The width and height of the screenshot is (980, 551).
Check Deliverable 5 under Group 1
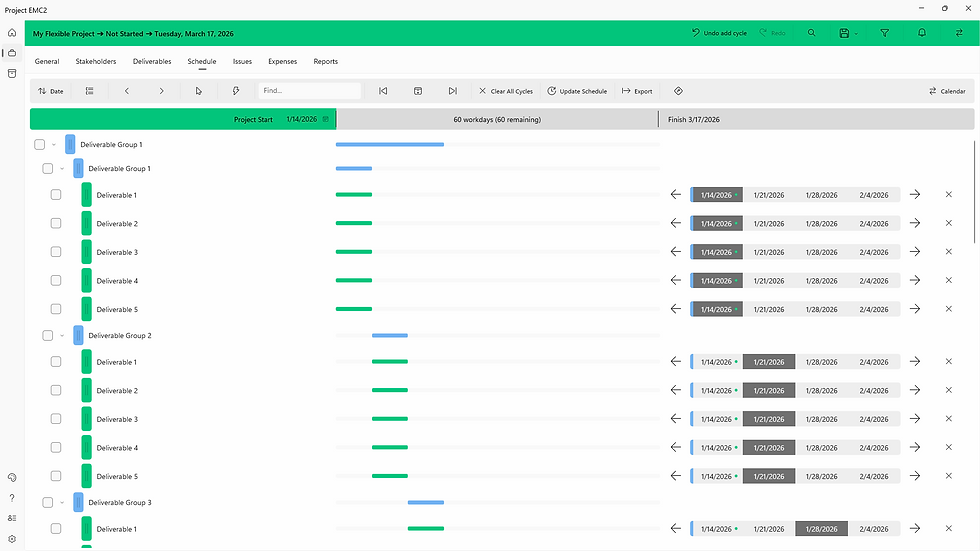click(56, 309)
